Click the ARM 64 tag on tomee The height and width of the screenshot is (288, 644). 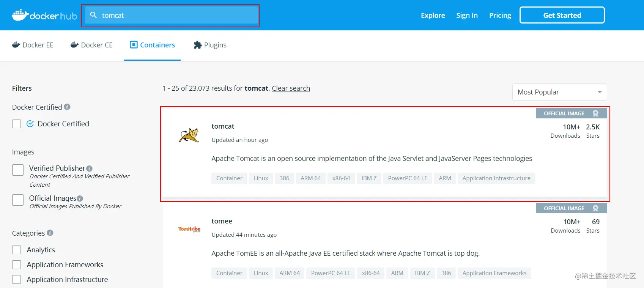[290, 273]
